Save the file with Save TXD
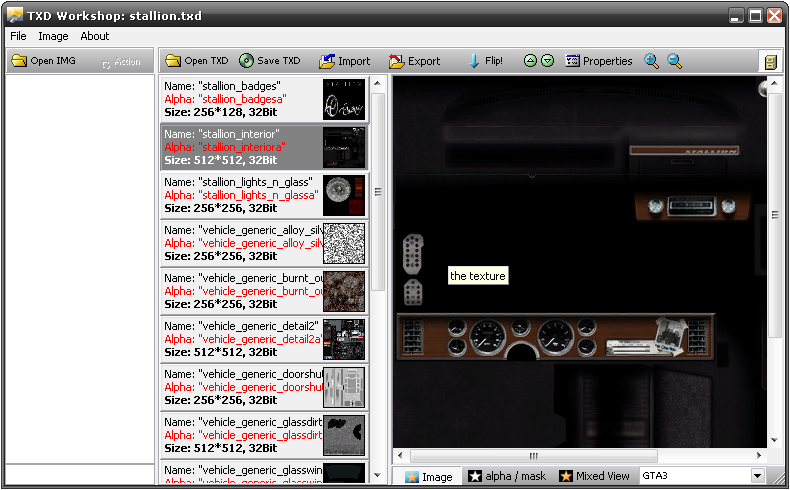 coord(270,61)
